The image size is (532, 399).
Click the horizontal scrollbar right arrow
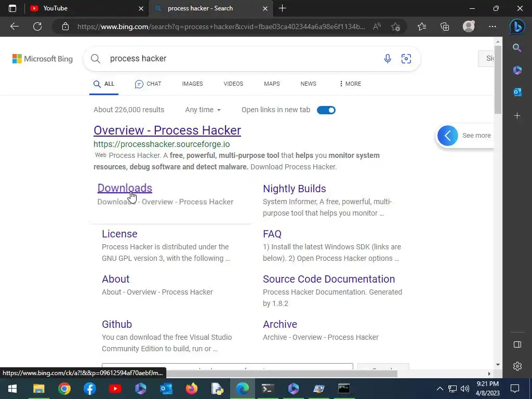489,374
